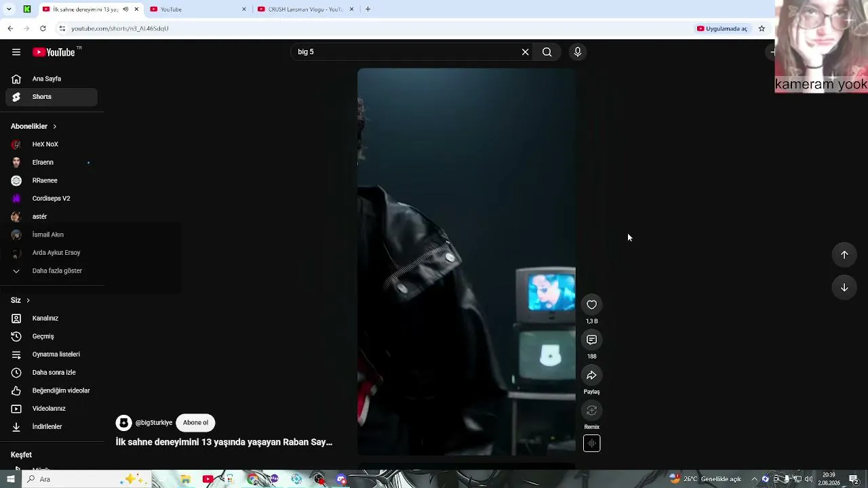Like the short with the heart icon
868x488 pixels.
[x=592, y=305]
